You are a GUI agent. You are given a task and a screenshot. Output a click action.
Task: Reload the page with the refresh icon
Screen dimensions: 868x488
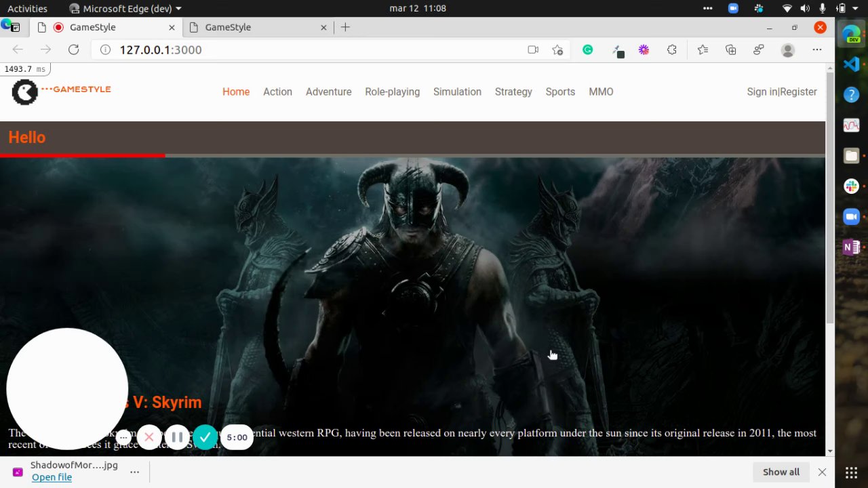(74, 49)
